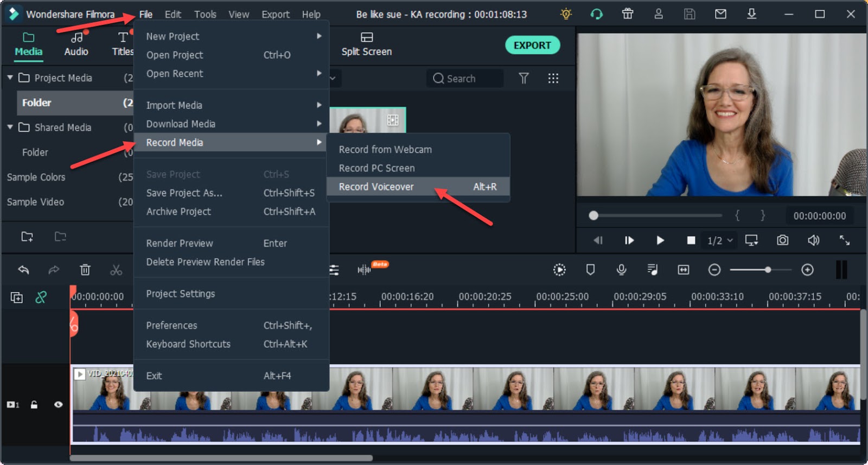Image resolution: width=868 pixels, height=465 pixels.
Task: Click the scissors split icon
Action: [116, 270]
